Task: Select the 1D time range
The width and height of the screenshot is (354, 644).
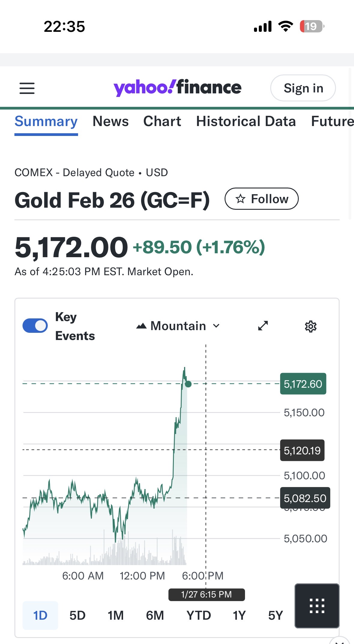Action: [40, 615]
